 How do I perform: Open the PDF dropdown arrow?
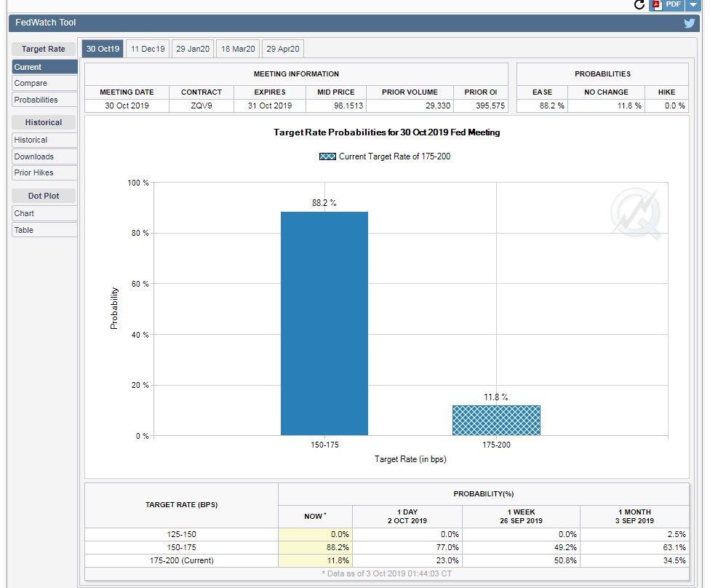[x=693, y=4]
